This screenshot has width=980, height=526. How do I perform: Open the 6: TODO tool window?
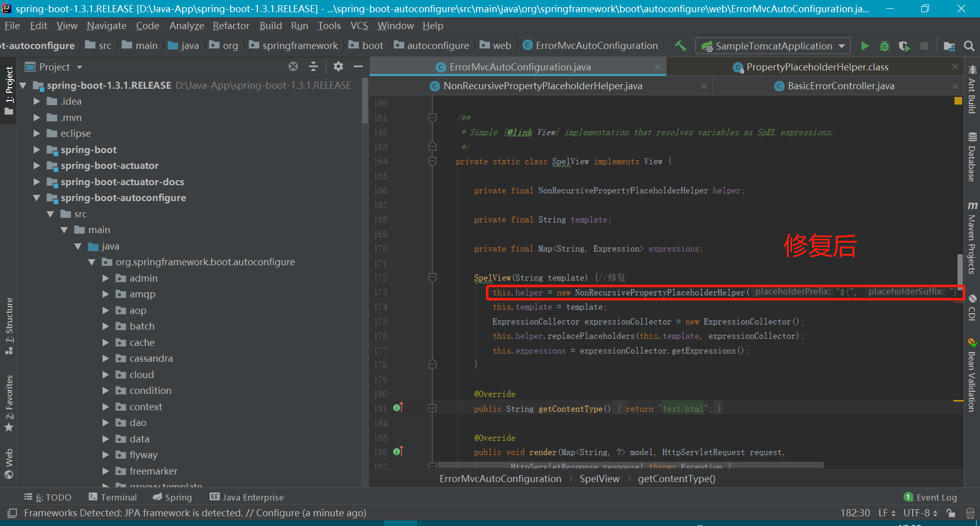tap(48, 497)
